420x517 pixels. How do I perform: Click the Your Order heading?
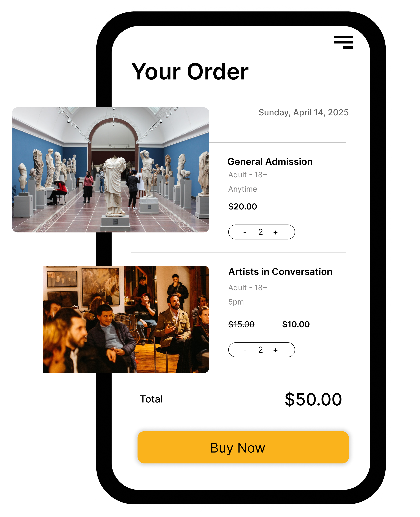[x=190, y=72]
